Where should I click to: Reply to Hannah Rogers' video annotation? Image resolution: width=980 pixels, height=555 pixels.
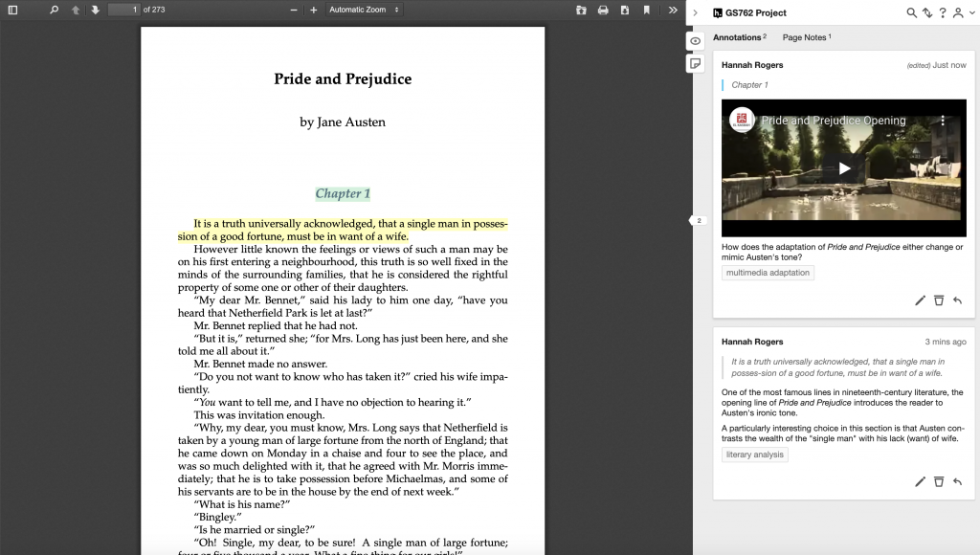pos(957,300)
